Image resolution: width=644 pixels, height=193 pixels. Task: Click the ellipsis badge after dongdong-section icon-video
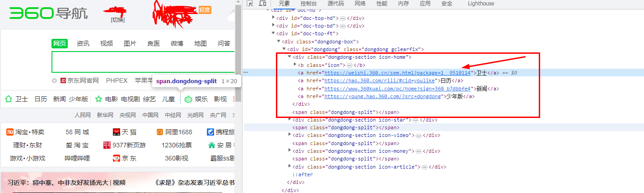[419, 135]
